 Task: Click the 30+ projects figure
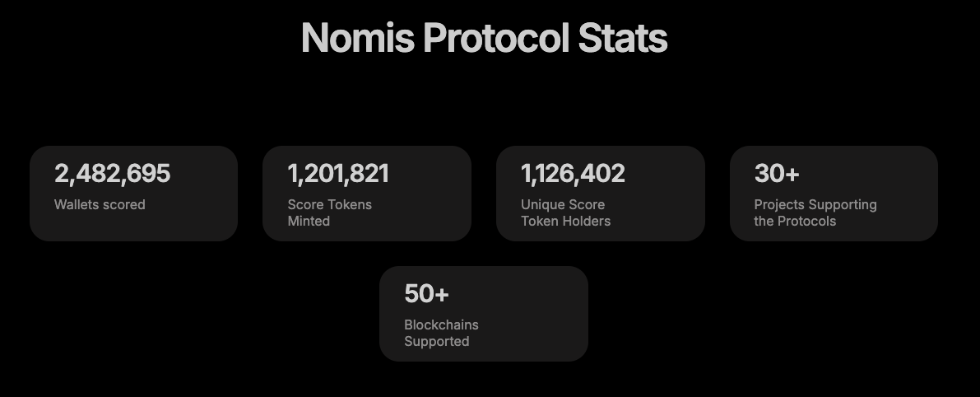(777, 174)
